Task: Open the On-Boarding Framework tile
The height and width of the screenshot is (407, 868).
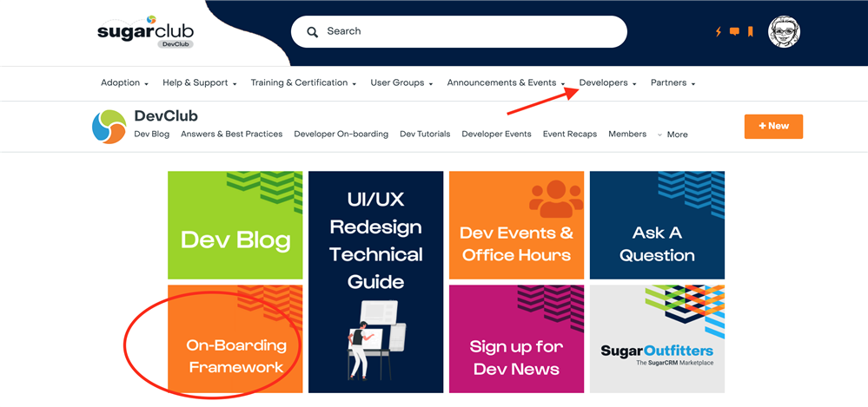Action: tap(235, 339)
